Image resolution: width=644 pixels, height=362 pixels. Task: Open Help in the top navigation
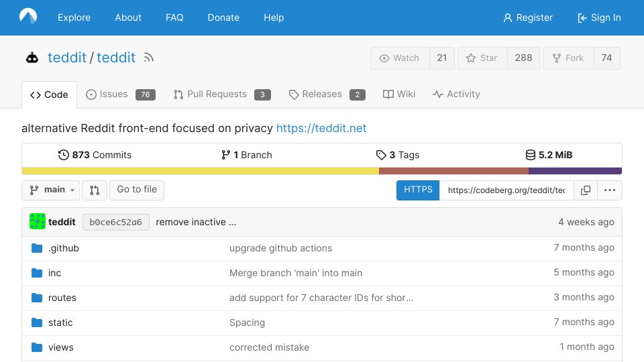pos(274,17)
